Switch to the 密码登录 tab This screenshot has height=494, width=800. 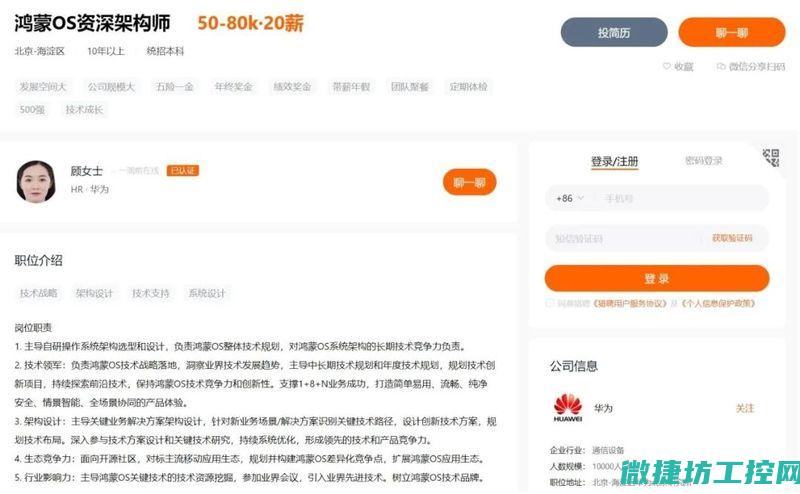coord(704,161)
